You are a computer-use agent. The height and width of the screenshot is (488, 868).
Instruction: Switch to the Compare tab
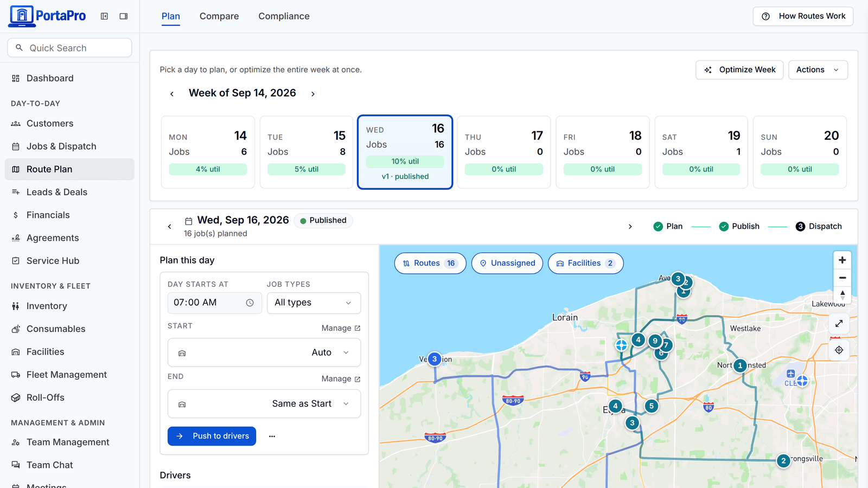pos(219,16)
